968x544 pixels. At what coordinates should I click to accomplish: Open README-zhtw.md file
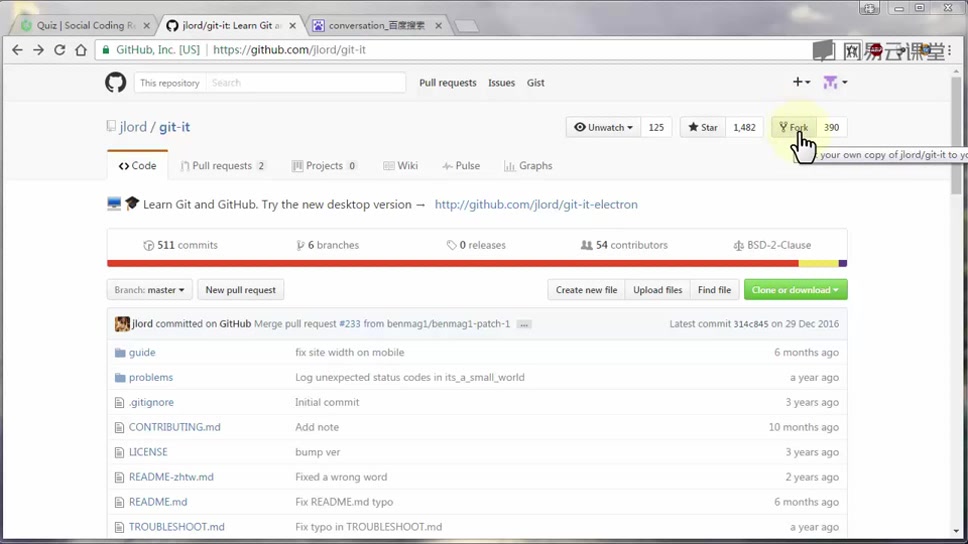(x=171, y=477)
